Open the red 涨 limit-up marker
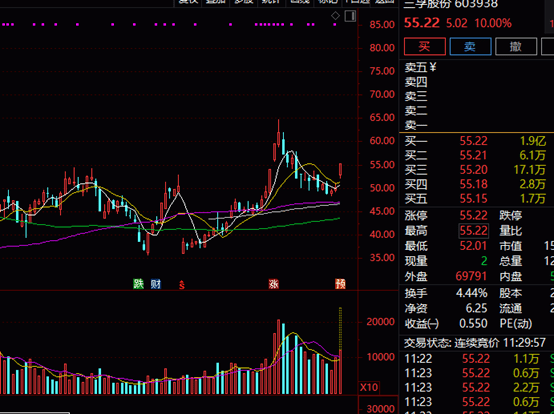 273,284
